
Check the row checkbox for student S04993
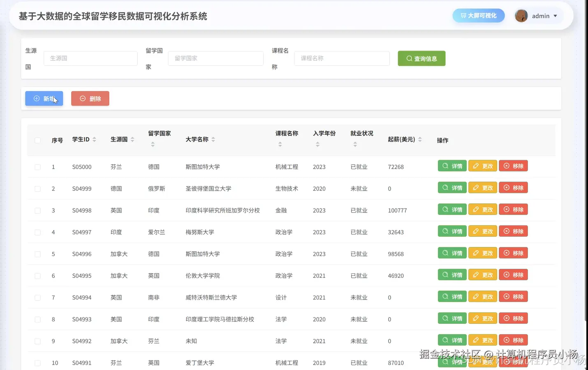click(37, 319)
